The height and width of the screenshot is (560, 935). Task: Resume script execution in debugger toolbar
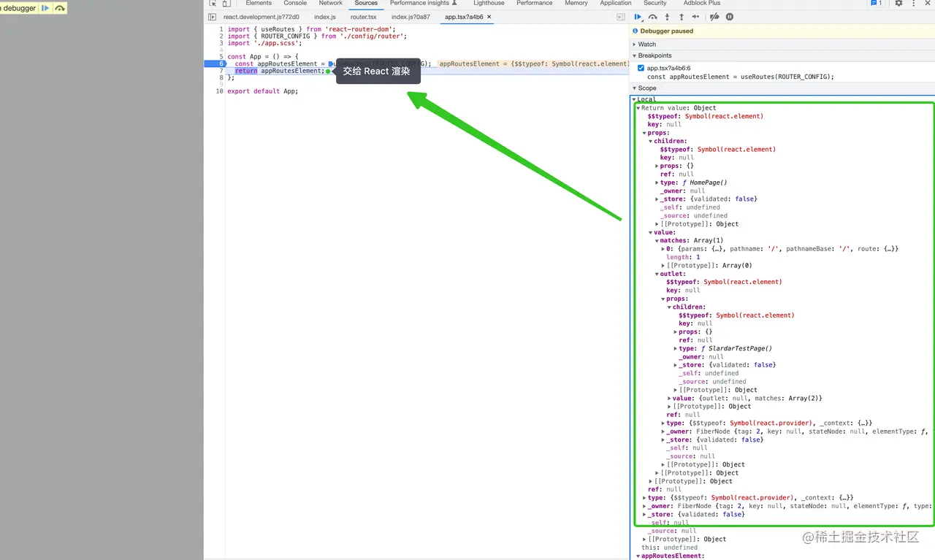[x=638, y=17]
